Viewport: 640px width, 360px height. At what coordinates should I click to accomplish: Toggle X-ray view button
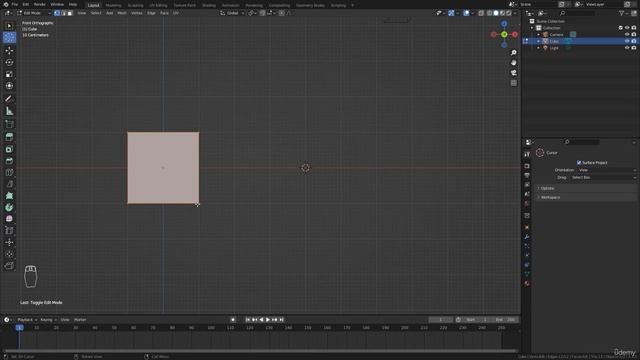(x=481, y=13)
